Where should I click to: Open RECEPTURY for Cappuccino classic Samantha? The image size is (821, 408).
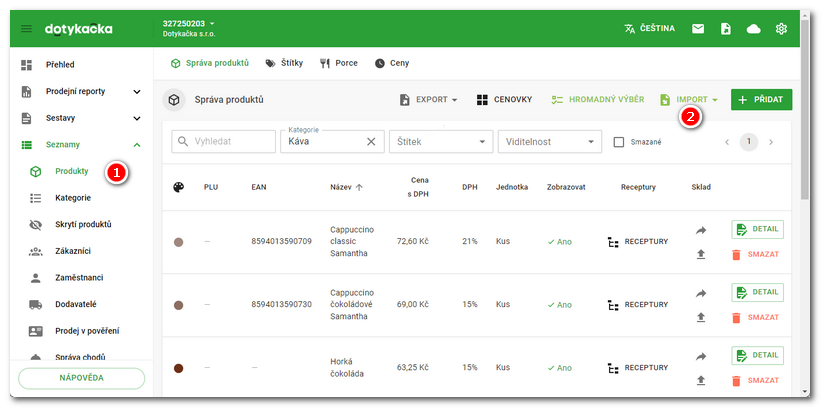(x=638, y=242)
